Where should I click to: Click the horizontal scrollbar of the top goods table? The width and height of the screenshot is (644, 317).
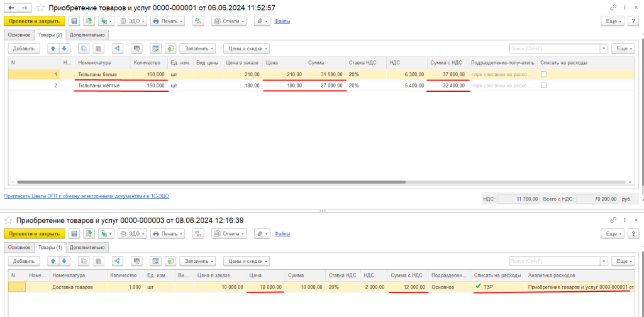tap(208, 182)
